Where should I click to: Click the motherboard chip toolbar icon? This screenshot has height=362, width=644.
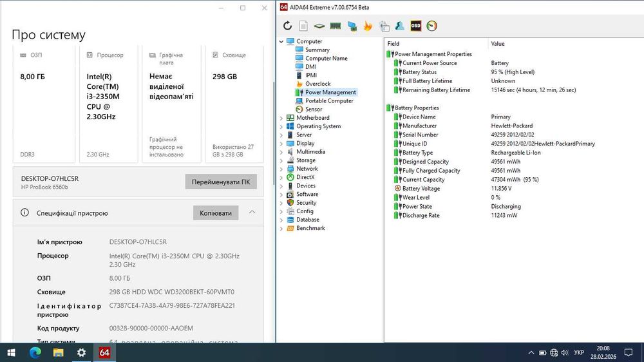tap(319, 26)
